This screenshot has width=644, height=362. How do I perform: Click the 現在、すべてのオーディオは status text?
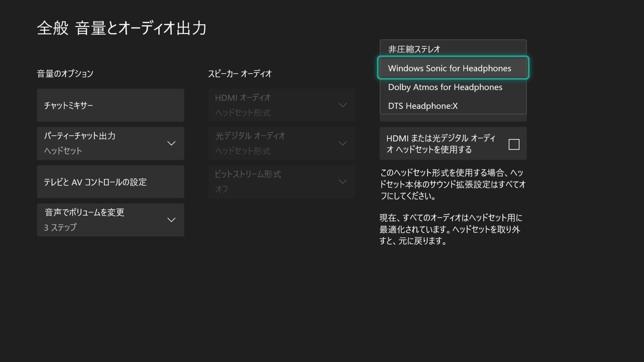[451, 229]
